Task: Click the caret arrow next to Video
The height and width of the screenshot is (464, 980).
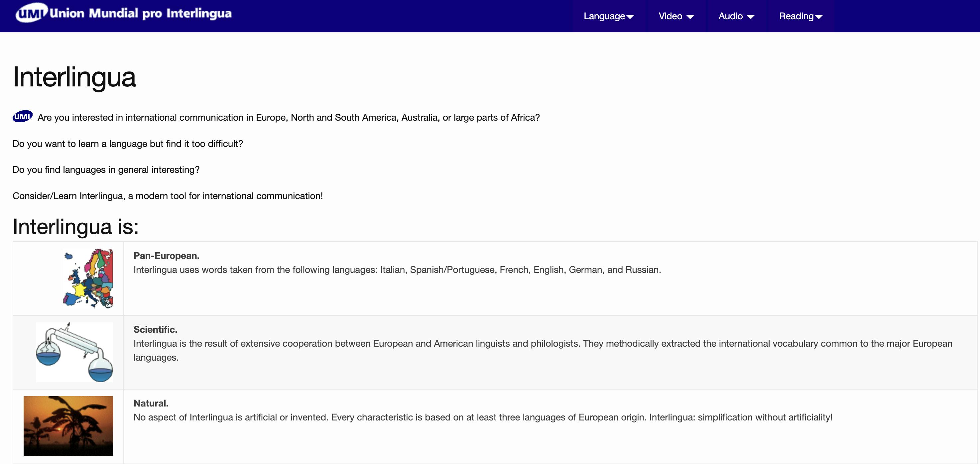Action: 690,17
